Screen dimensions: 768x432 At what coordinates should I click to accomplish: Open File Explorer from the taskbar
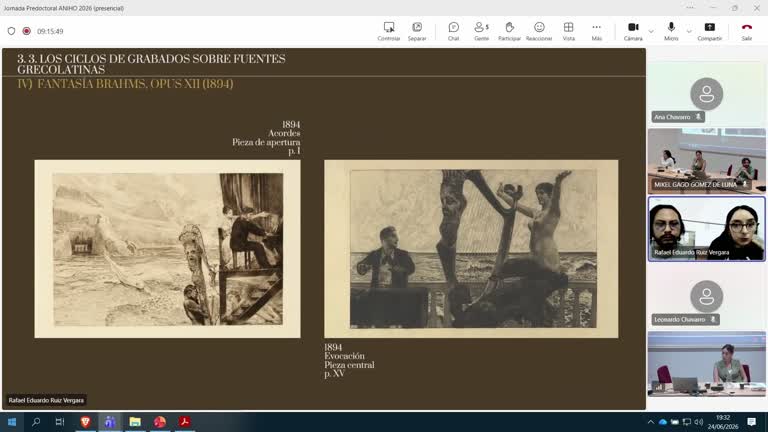tap(135, 422)
